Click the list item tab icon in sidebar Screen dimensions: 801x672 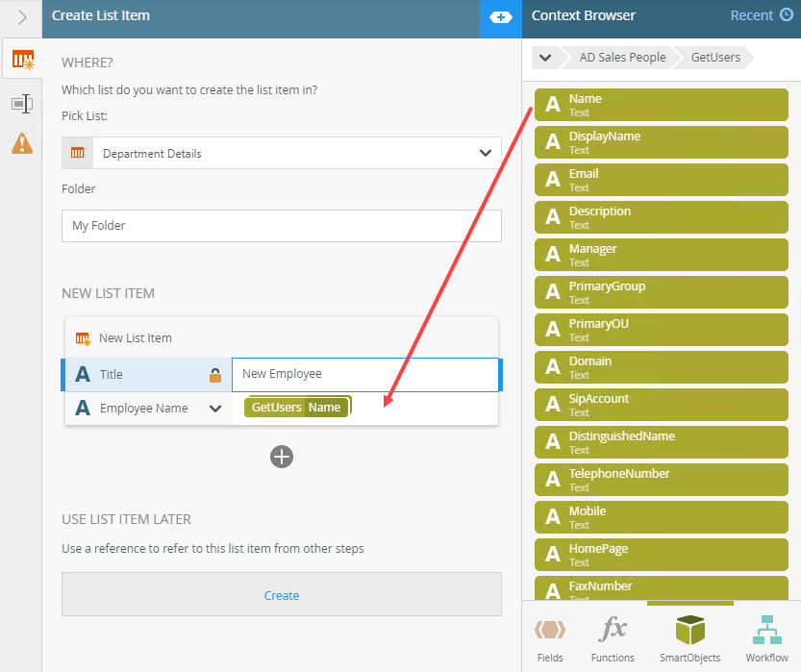coord(21,60)
